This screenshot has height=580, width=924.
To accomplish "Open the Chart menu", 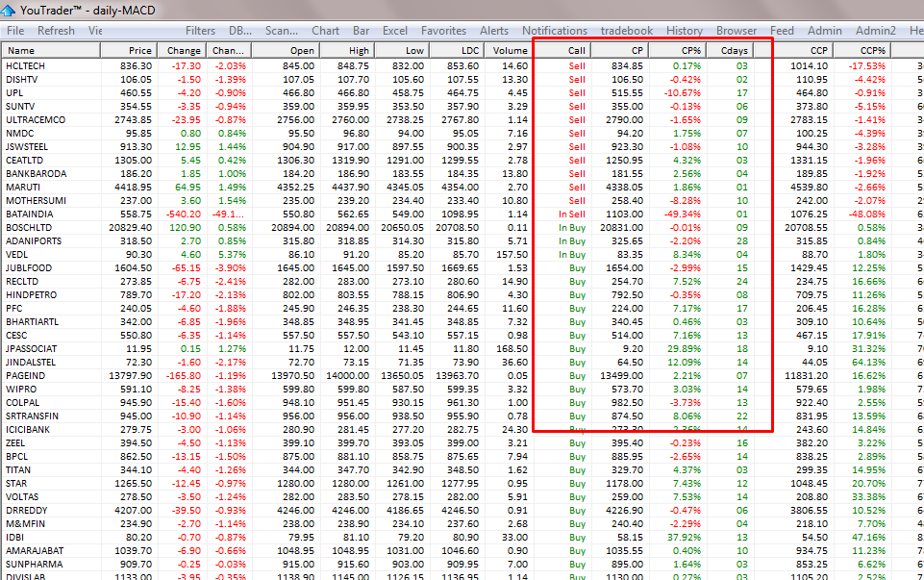I will click(x=325, y=31).
